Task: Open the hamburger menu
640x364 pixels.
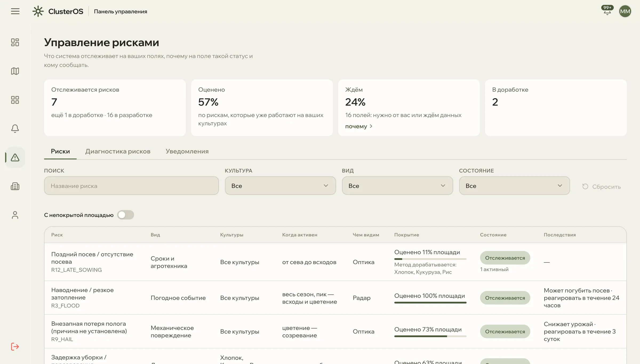Action: coord(15,11)
